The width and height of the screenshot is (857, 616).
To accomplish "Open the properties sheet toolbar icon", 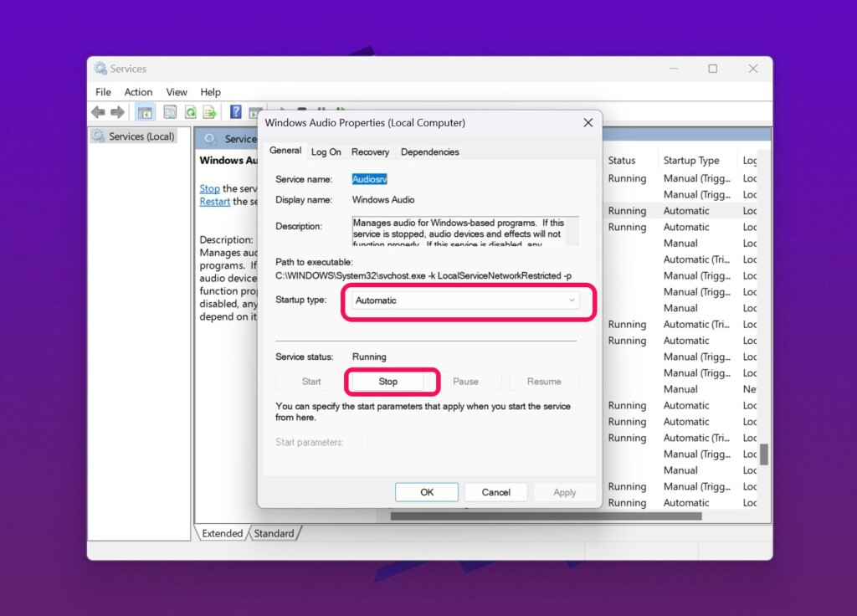I will 170,113.
